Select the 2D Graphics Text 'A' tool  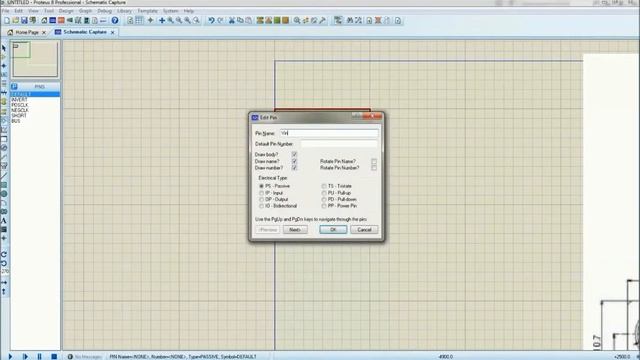4,221
